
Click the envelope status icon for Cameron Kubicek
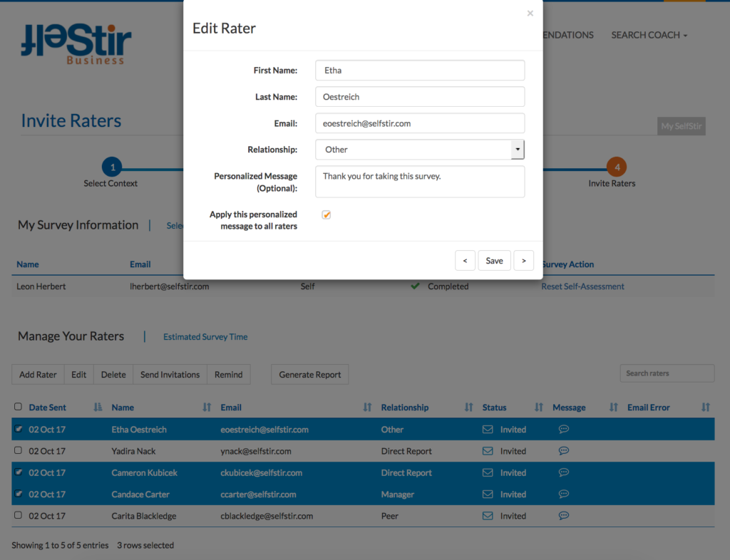coord(488,473)
